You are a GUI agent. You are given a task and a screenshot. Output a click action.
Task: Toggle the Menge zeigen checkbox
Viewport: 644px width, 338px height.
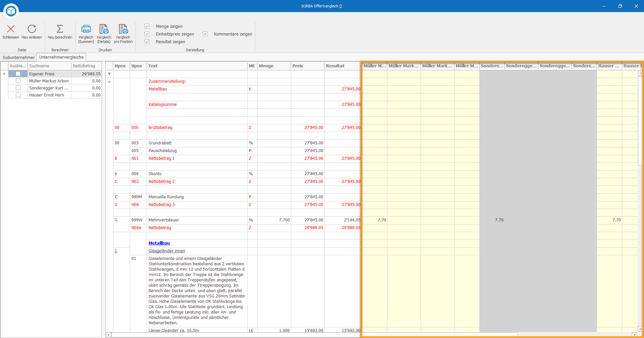147,26
